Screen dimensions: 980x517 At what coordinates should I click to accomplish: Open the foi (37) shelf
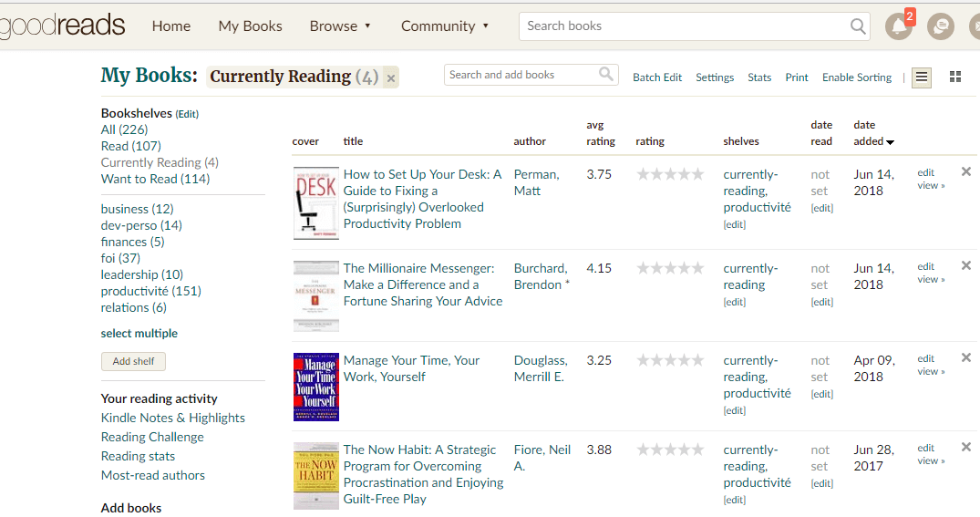pos(120,258)
